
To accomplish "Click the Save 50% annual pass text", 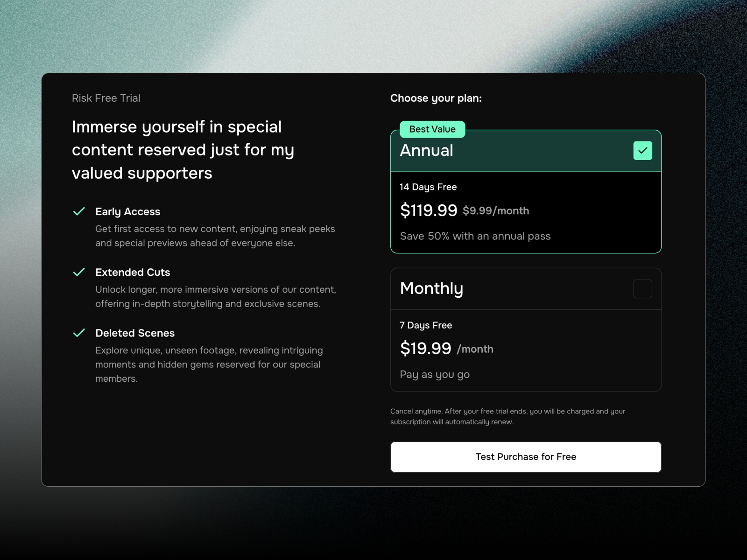I will [x=475, y=236].
